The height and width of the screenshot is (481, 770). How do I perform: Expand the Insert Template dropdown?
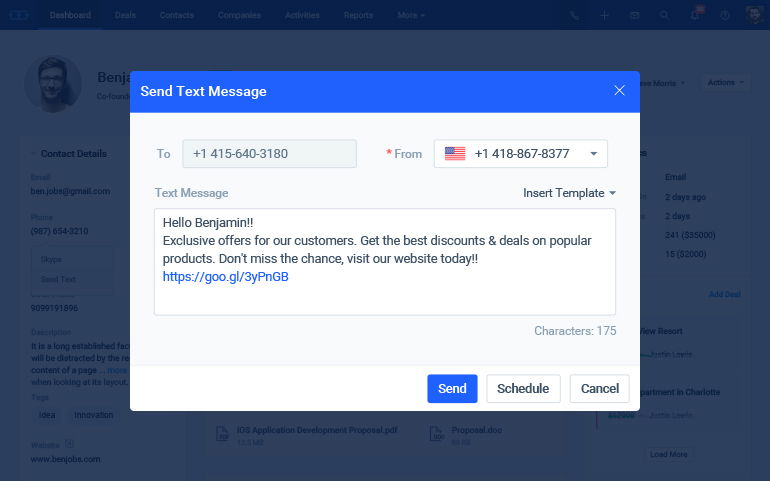(569, 193)
